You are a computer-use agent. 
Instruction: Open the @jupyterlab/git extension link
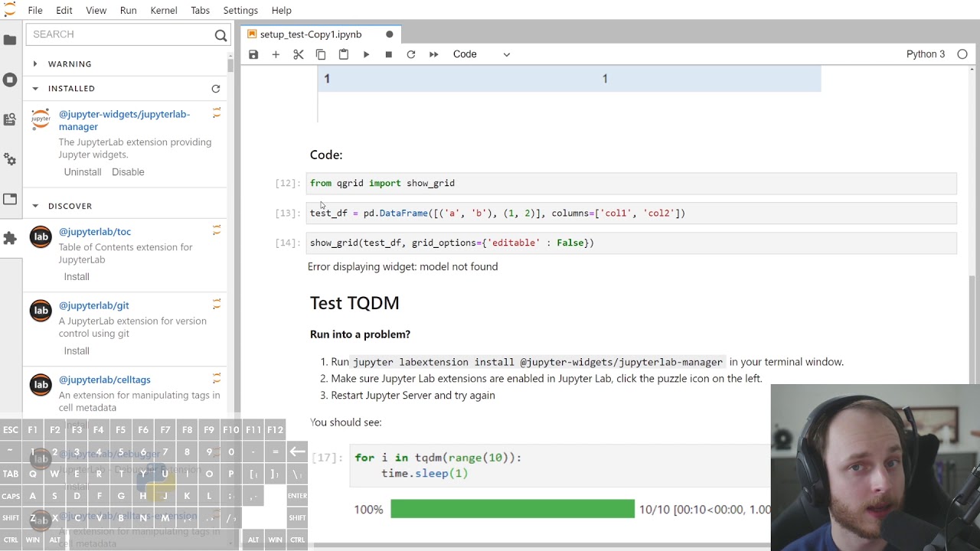94,305
